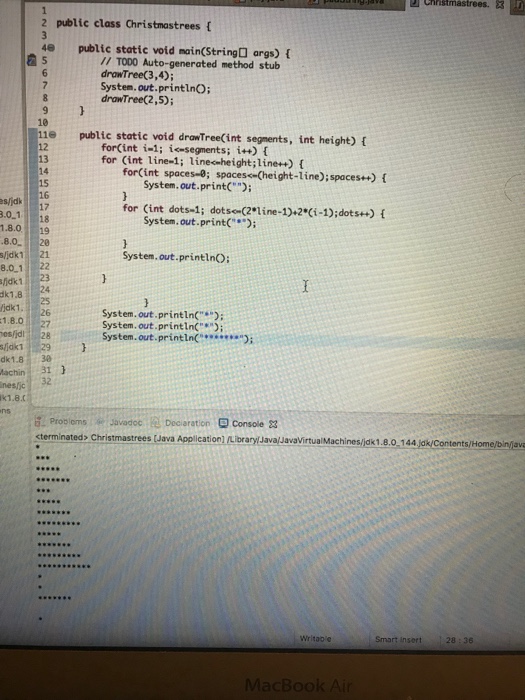This screenshot has width=525, height=700.
Task: Click System.out.print("*"); on line 18
Action: [200, 221]
